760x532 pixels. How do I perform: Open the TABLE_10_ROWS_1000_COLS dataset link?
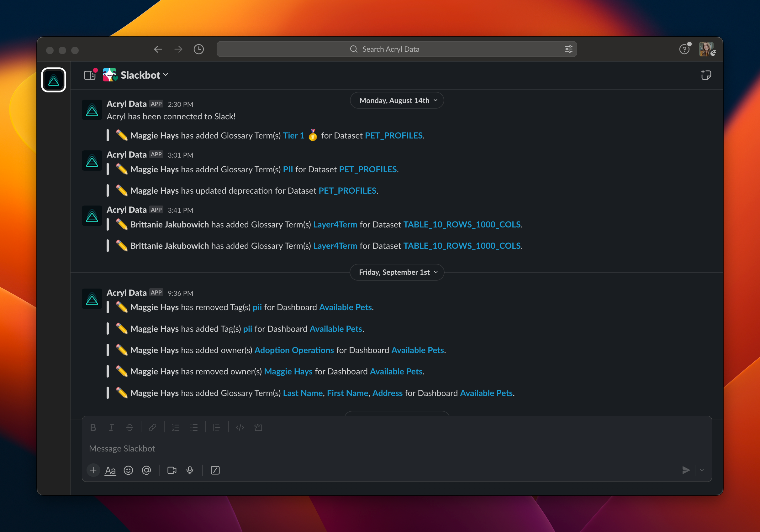tap(462, 224)
